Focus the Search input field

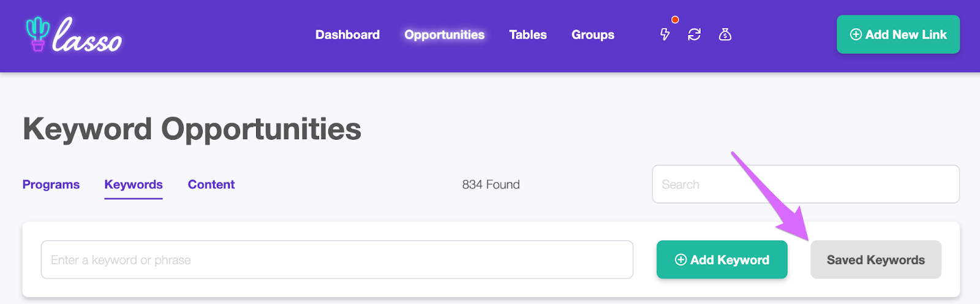805,184
